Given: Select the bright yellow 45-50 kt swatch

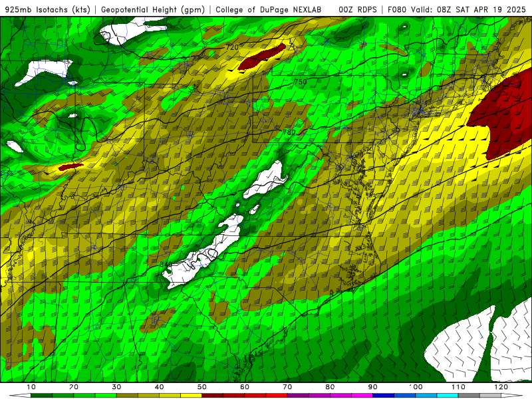Looking at the screenshot, I should [x=191, y=396].
